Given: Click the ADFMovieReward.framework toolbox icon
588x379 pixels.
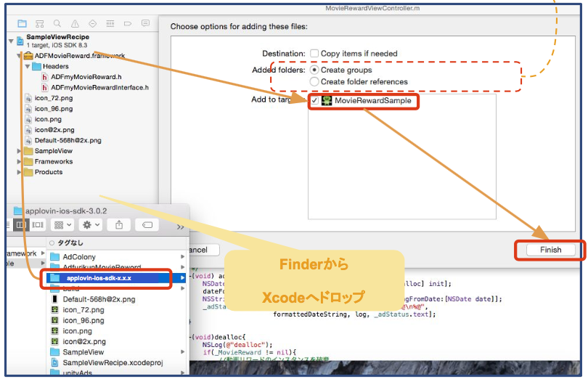Looking at the screenshot, I should pyautogui.click(x=28, y=56).
